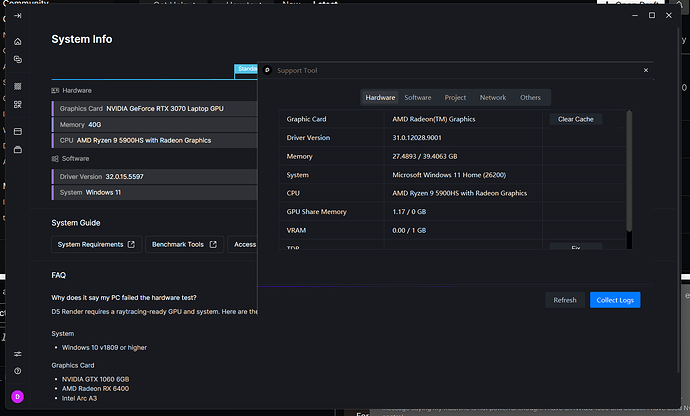The image size is (690, 416).
Task: Switch to the Software tab
Action: click(x=418, y=98)
